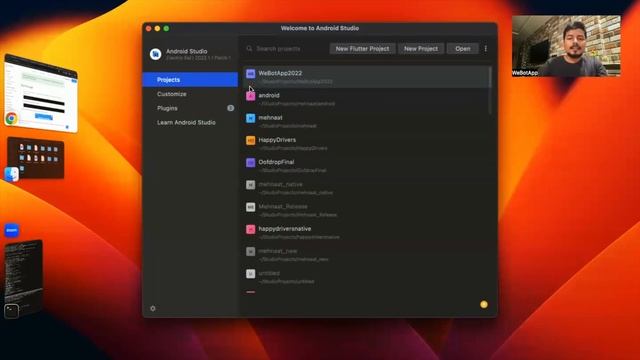640x360 pixels.
Task: Click the mehnaat_new project icon
Action: (x=251, y=251)
